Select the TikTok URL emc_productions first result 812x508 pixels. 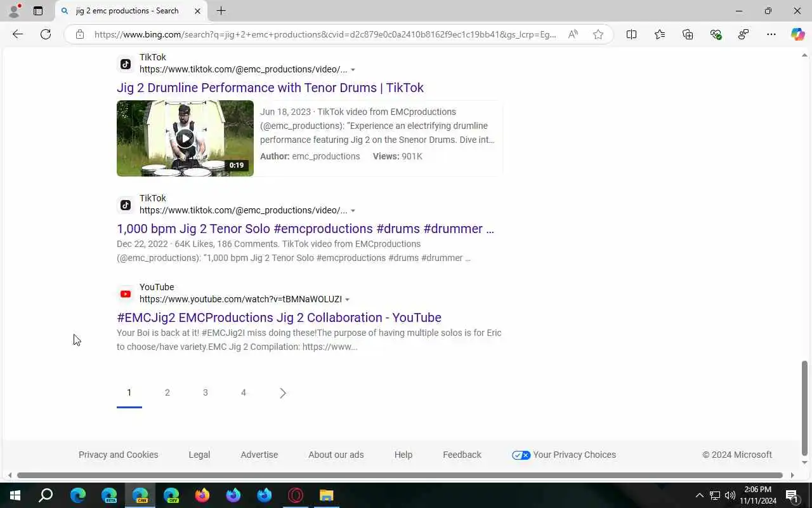[244, 69]
